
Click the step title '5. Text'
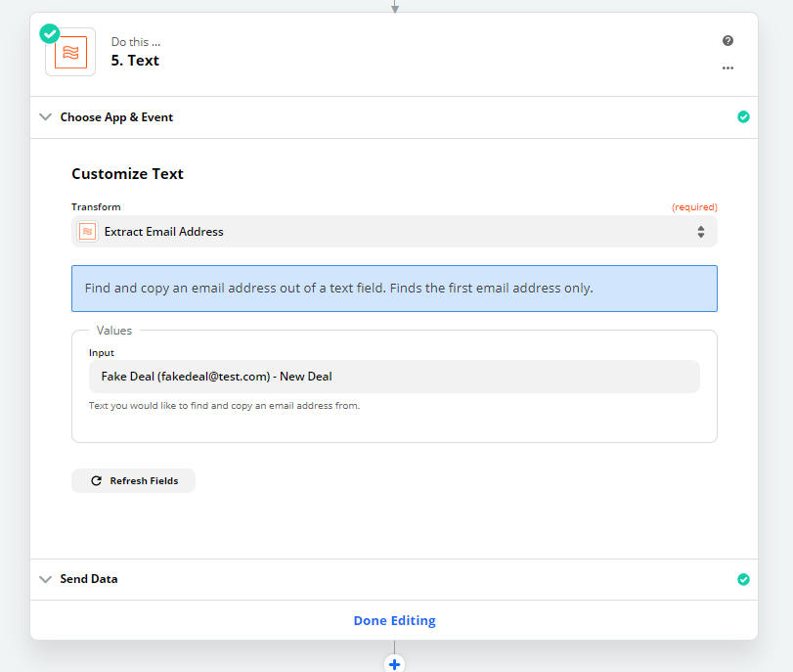pyautogui.click(x=135, y=61)
